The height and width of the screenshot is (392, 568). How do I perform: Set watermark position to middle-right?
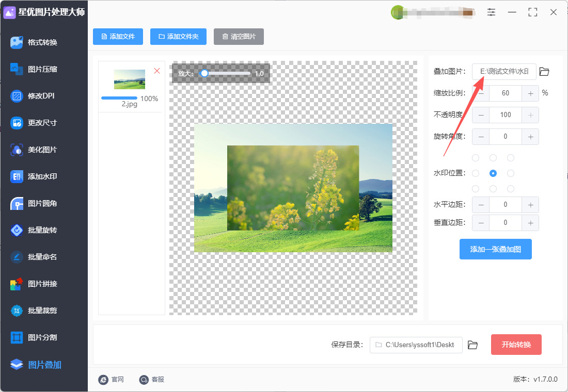(x=511, y=173)
